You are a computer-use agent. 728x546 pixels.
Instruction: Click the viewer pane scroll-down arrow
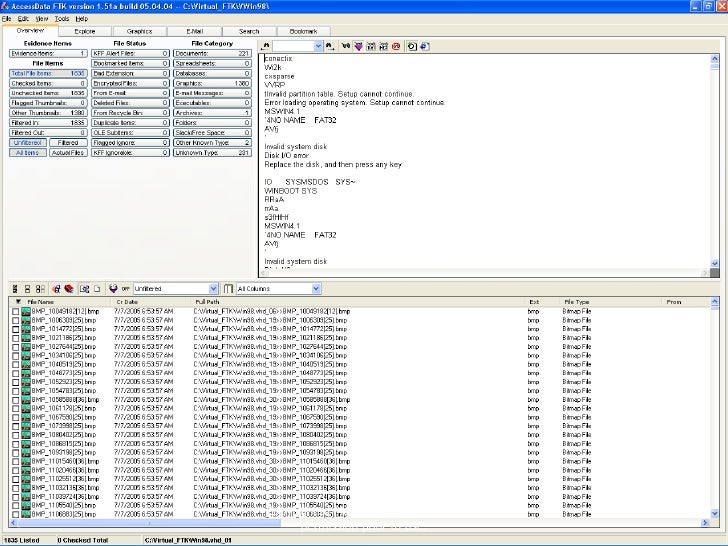click(x=715, y=264)
